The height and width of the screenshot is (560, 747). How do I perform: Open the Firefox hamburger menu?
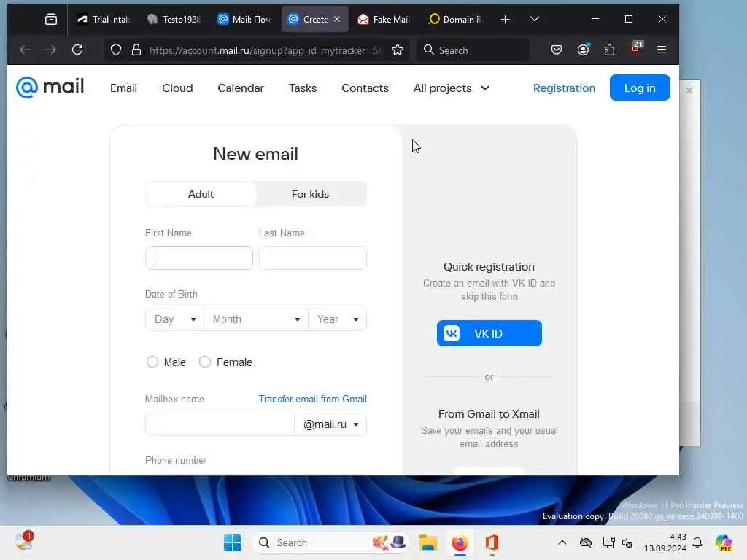(x=662, y=50)
